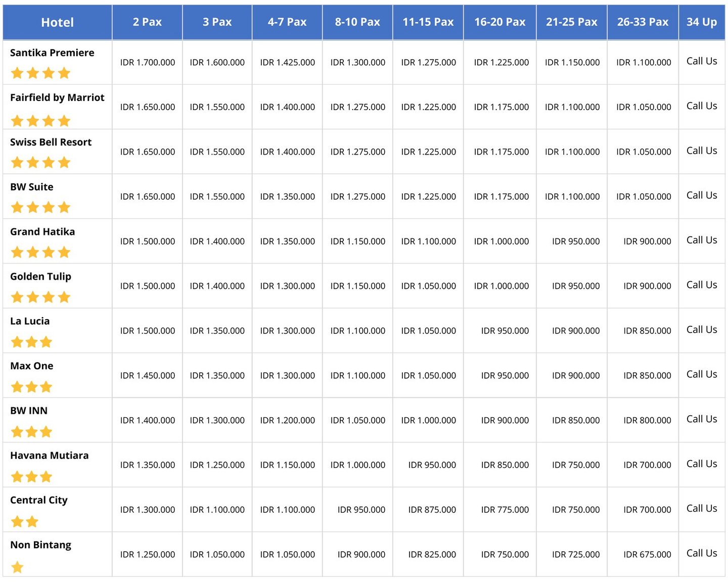Click the BW Suite hotel name

(31, 187)
